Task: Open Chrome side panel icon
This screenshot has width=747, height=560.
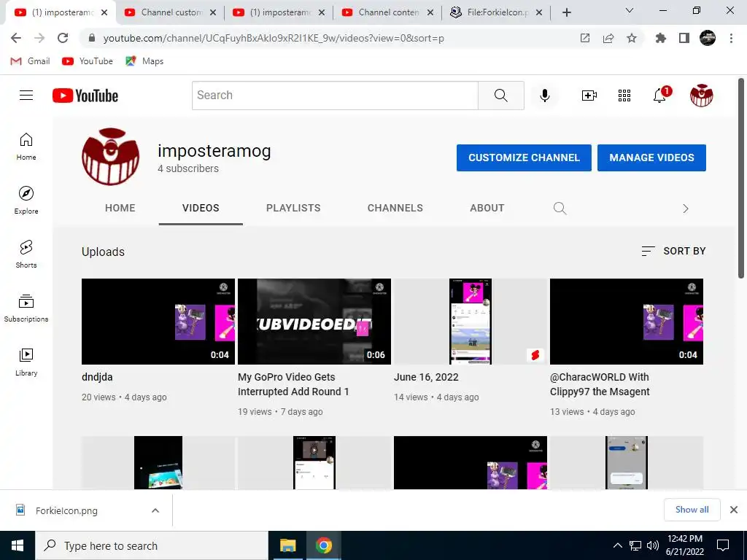Action: pyautogui.click(x=684, y=38)
